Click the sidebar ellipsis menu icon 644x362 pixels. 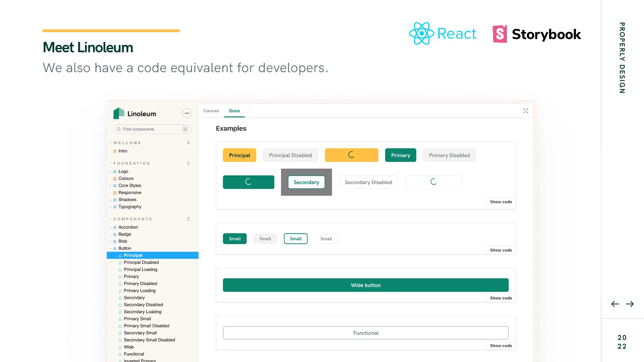[187, 113]
